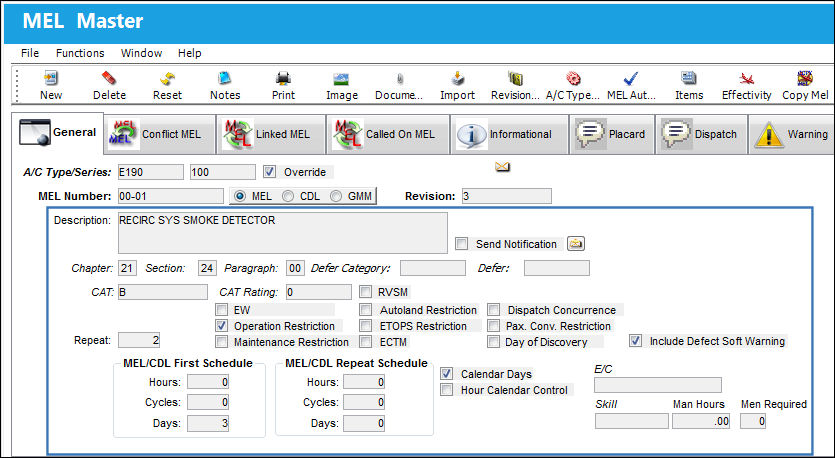Click the MEL Authorization checkmark icon
The height and width of the screenshot is (458, 835).
(x=631, y=79)
